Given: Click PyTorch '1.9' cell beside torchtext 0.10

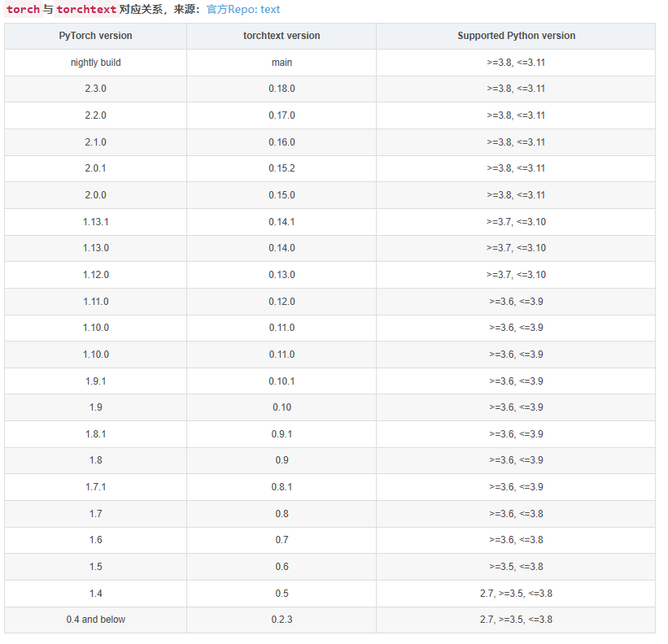Looking at the screenshot, I should pos(95,407).
